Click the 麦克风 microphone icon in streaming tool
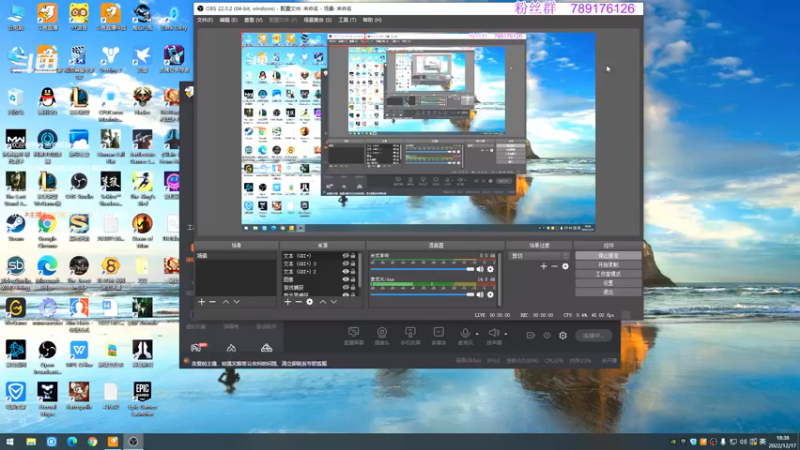 pyautogui.click(x=465, y=333)
